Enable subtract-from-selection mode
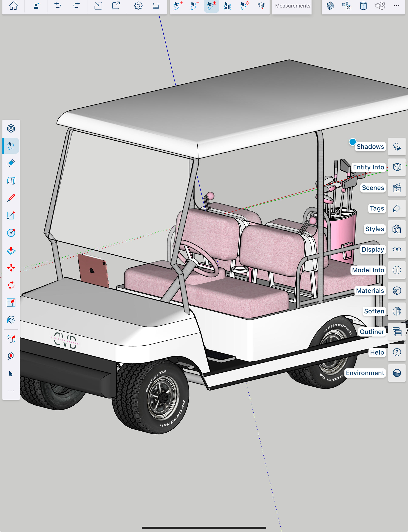 pyautogui.click(x=194, y=6)
